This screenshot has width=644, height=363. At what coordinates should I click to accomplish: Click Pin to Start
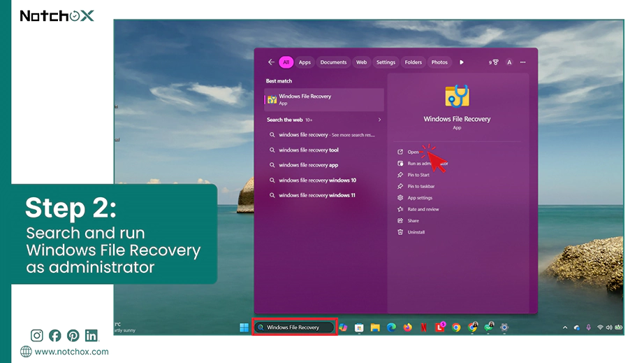coord(418,175)
